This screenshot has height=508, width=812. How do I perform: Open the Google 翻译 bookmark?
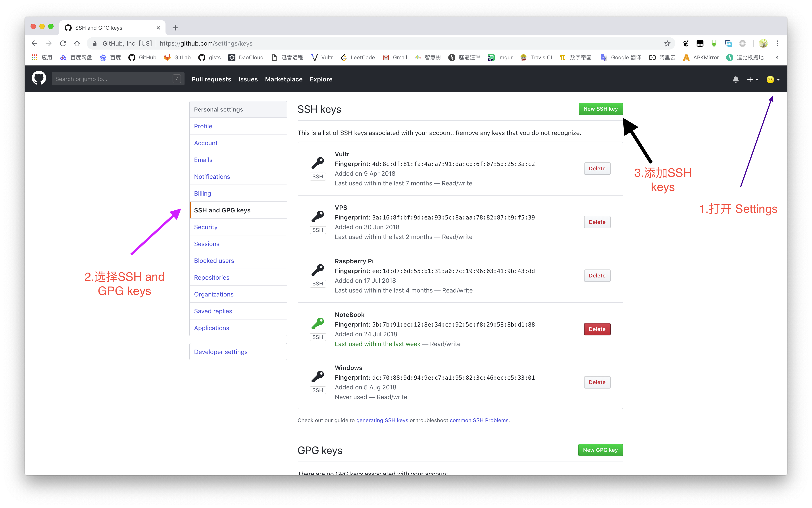tap(621, 58)
